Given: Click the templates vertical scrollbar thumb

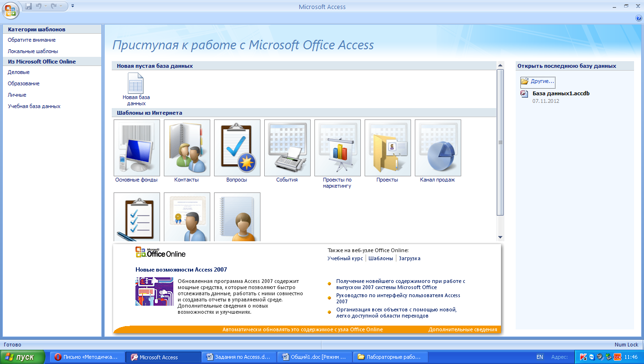Looking at the screenshot, I should pyautogui.click(x=500, y=142).
